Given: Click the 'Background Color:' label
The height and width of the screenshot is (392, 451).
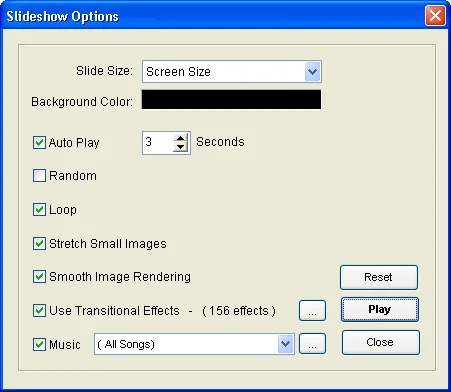Looking at the screenshot, I should click(x=82, y=102).
